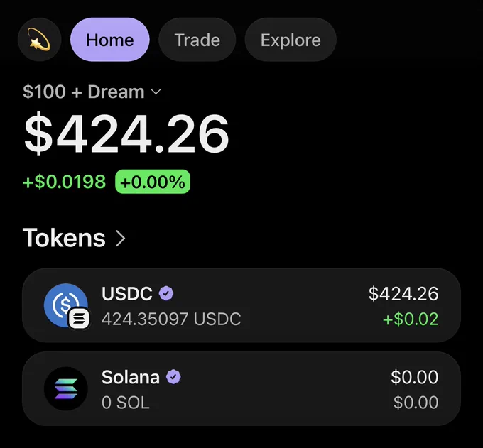Open the Tokens section arrow
Screen dimensions: 483x448
(x=120, y=239)
